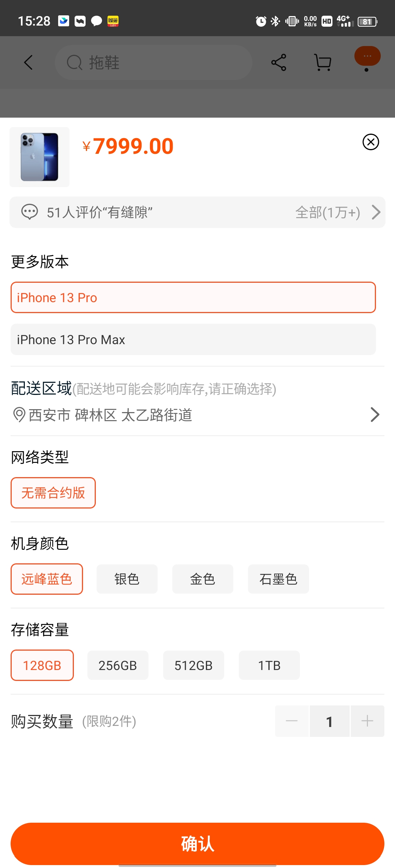
Task: Tap the delivery location pin icon
Action: pyautogui.click(x=19, y=415)
